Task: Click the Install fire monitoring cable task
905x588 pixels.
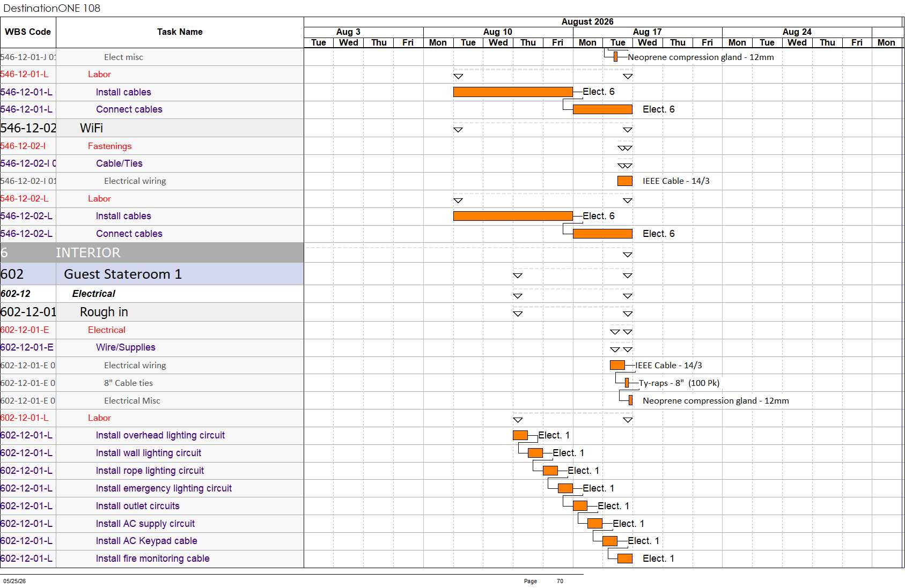Action: [152, 559]
